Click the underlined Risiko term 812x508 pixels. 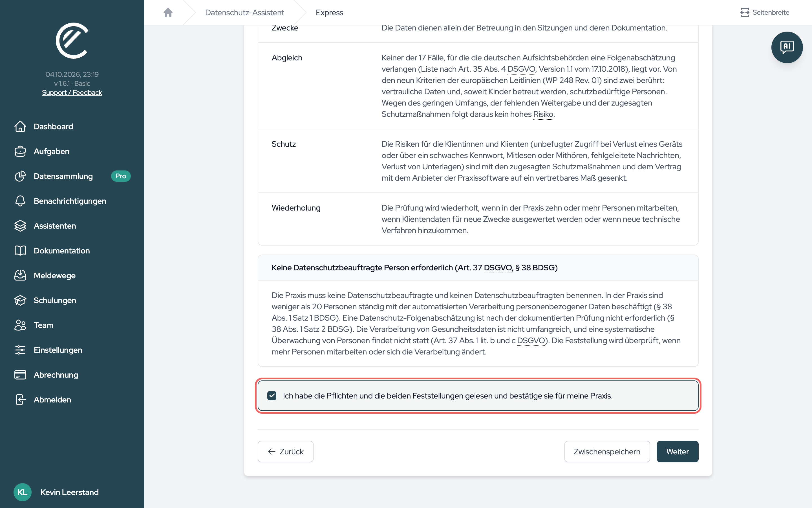coord(543,114)
